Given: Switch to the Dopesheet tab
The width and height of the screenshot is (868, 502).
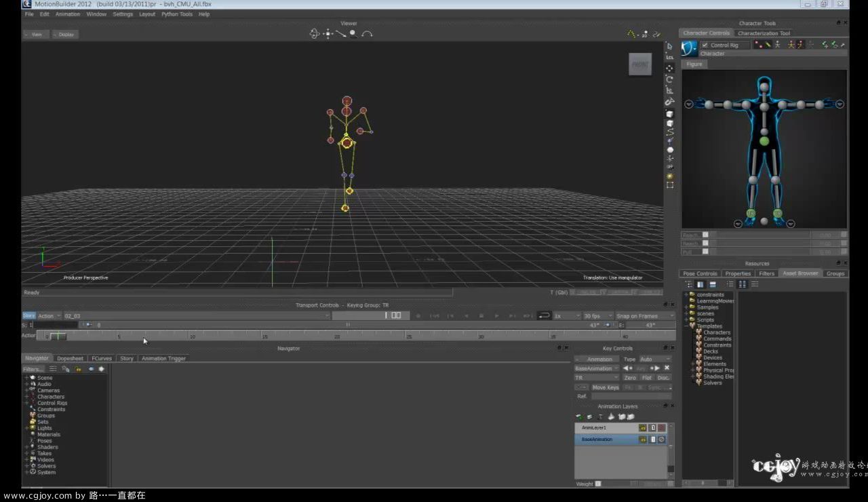Looking at the screenshot, I should coord(70,358).
